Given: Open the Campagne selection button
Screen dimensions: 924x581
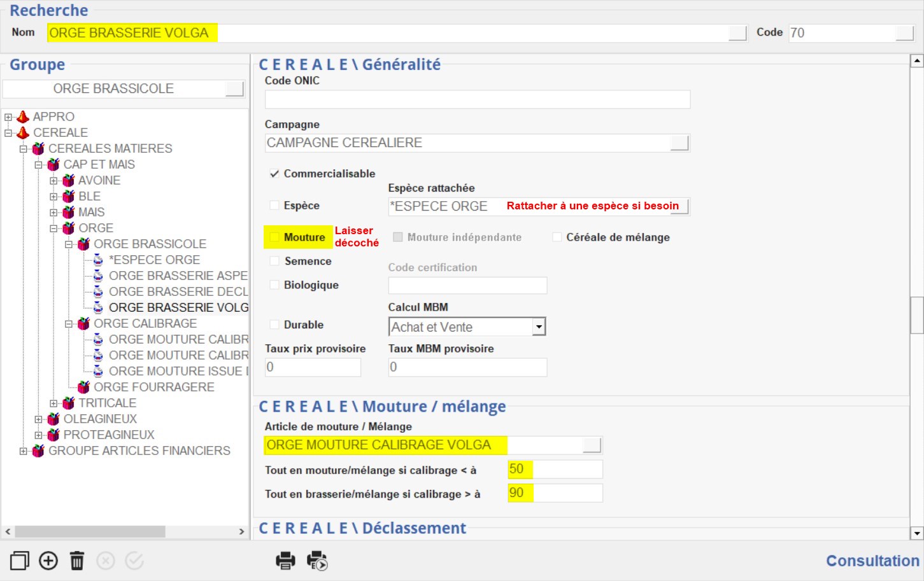Looking at the screenshot, I should (679, 143).
